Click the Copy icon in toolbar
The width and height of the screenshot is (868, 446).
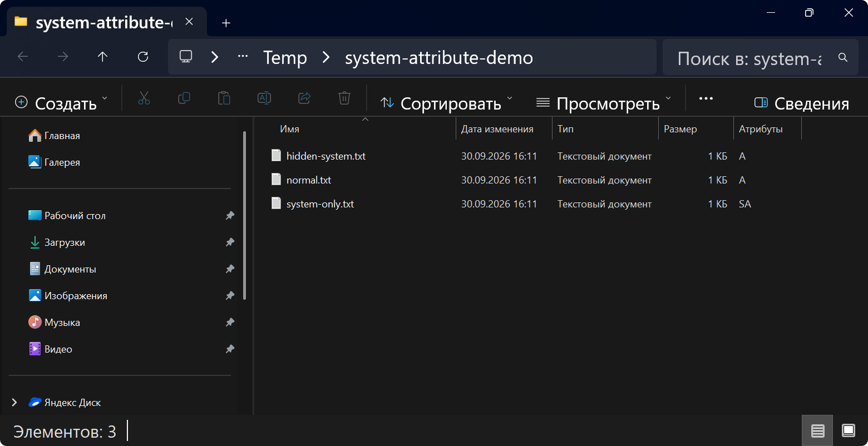[x=184, y=98]
